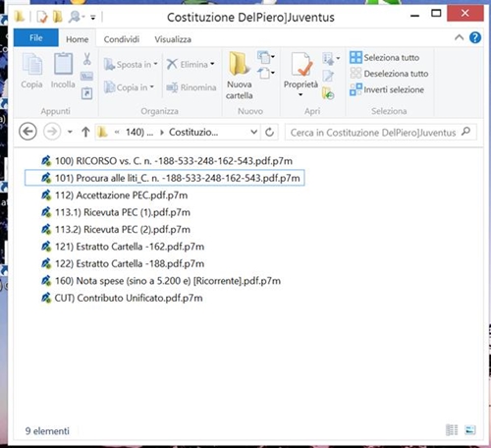The width and height of the screenshot is (491, 448).
Task: Click the signed file icon of RICORSO row
Action: pos(46,161)
